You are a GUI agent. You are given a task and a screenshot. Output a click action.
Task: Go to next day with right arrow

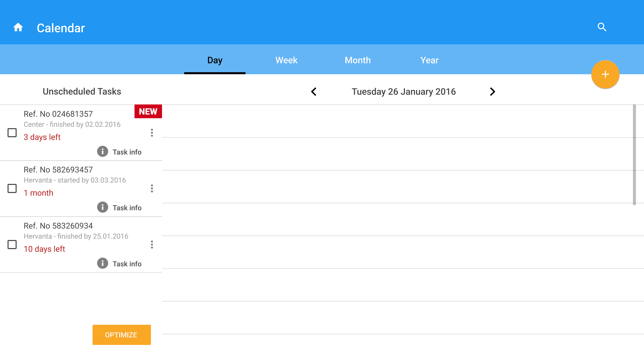coord(492,92)
